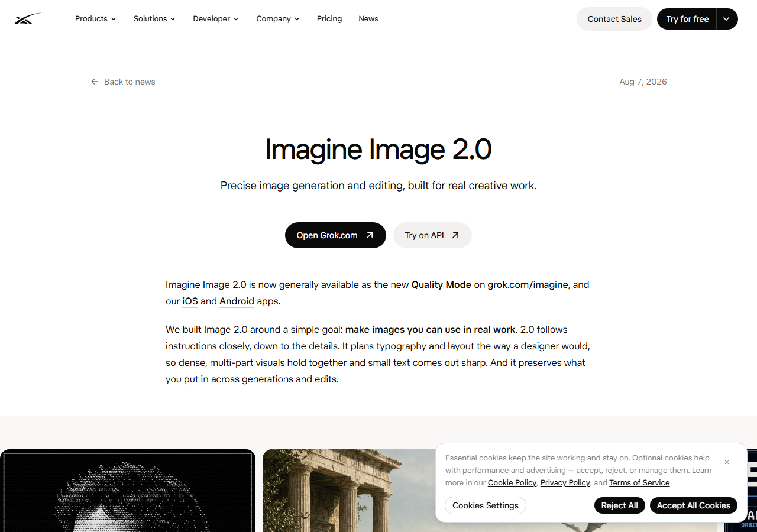Click the Imagine Image 2.0 heading
Viewport: 757px width, 532px height.
click(x=378, y=149)
